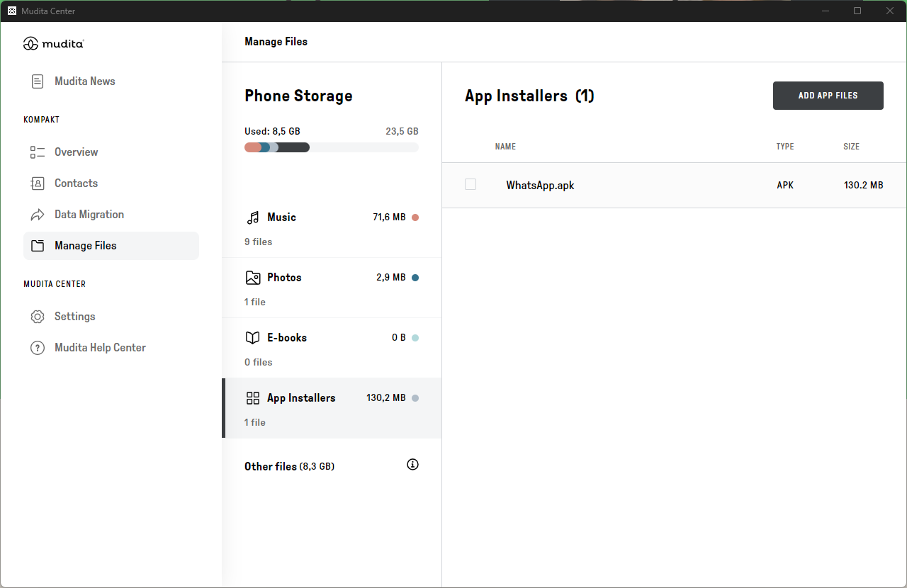907x588 pixels.
Task: Show the Music file category
Action: click(332, 227)
